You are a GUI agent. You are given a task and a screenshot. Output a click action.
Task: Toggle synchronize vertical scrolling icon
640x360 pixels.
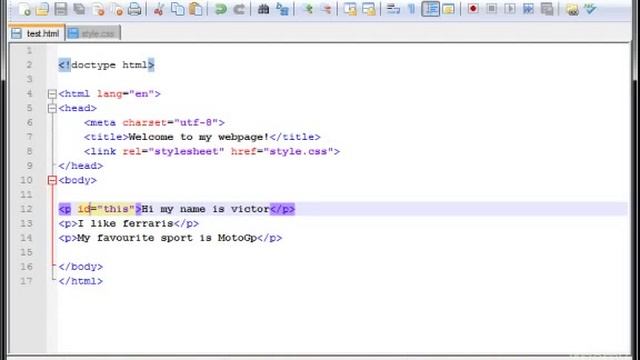(350, 9)
